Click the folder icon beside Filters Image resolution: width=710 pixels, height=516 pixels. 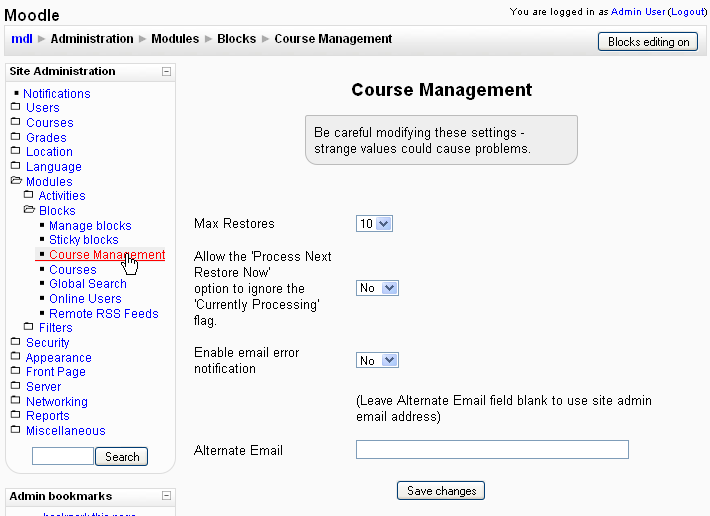pyautogui.click(x=29, y=326)
